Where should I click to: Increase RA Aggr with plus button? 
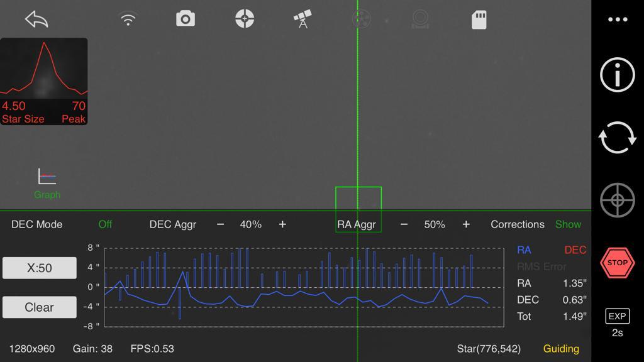(x=466, y=224)
